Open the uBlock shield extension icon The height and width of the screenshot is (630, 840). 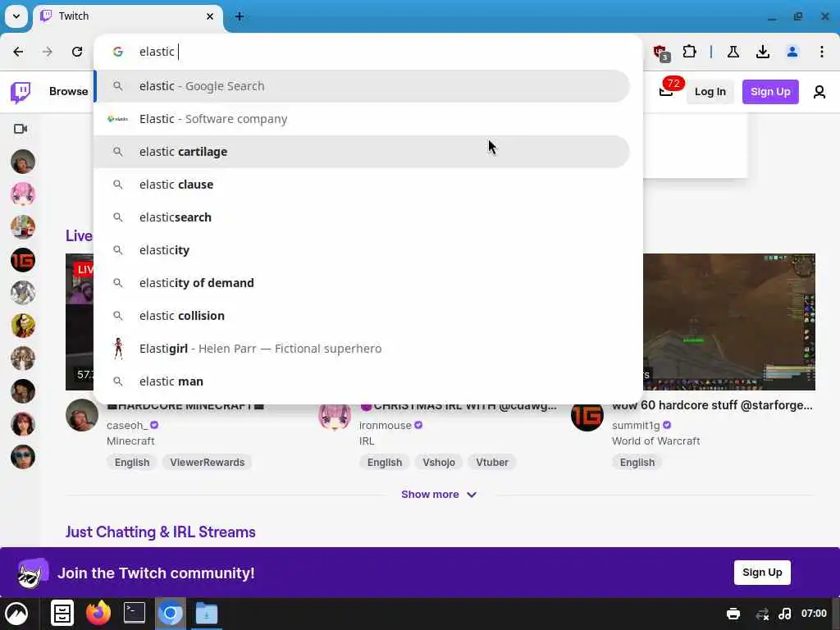click(661, 52)
